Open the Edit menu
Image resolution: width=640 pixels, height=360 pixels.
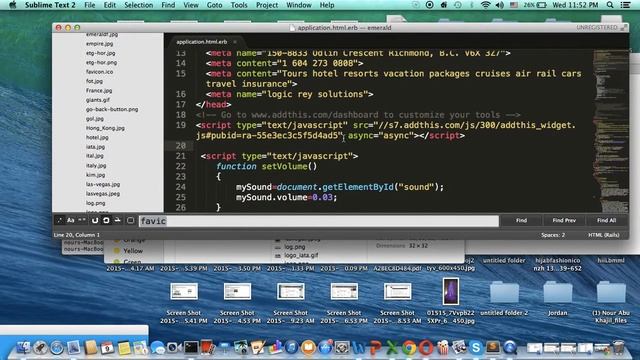pyautogui.click(x=109, y=5)
